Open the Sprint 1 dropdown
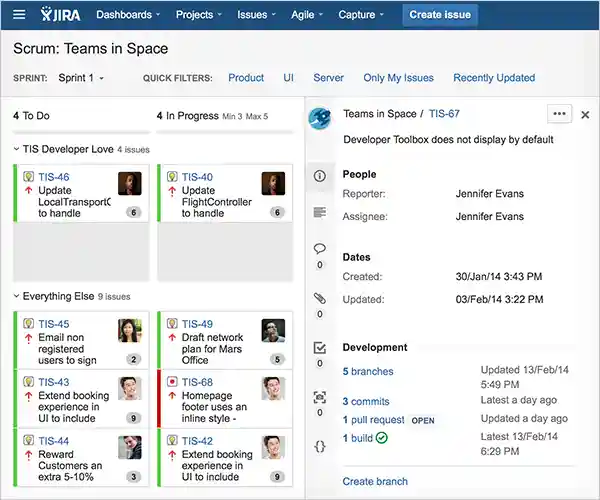The image size is (600, 500). coord(81,78)
